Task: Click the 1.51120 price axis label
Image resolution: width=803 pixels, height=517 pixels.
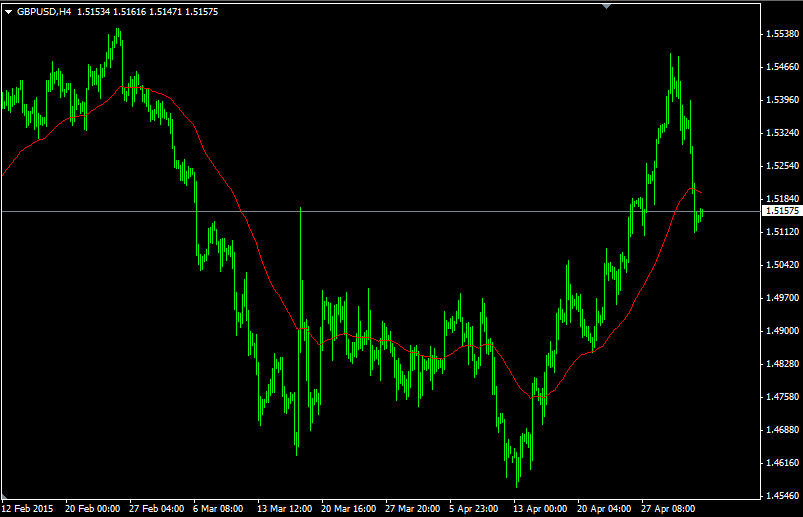Action: click(783, 232)
